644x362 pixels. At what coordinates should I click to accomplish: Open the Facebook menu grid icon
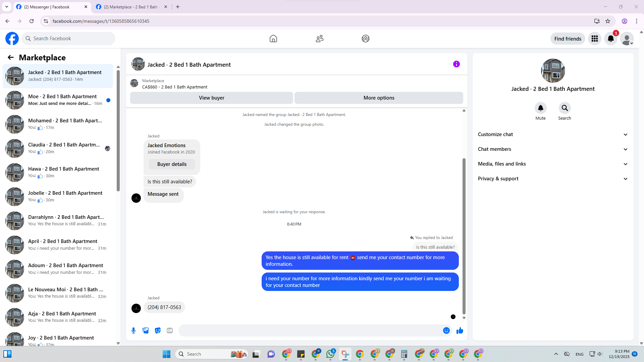[x=594, y=39]
